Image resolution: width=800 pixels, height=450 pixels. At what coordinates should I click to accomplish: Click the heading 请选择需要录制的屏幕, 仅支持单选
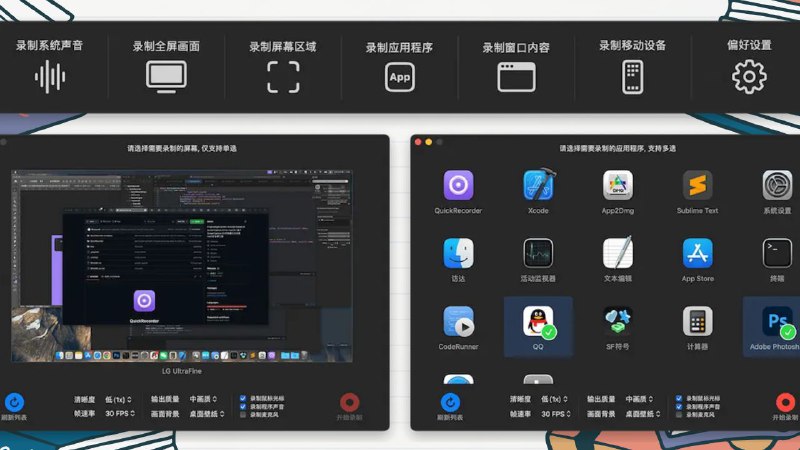182,148
